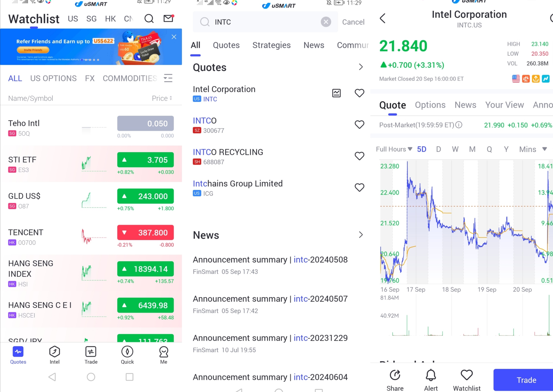Open the search magnifier in Watchlist header

(x=149, y=18)
